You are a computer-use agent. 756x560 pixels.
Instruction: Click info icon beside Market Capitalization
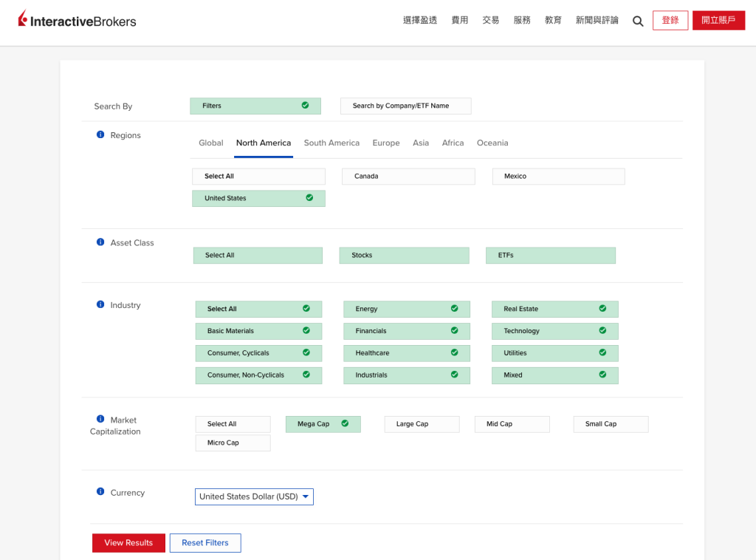pyautogui.click(x=100, y=419)
